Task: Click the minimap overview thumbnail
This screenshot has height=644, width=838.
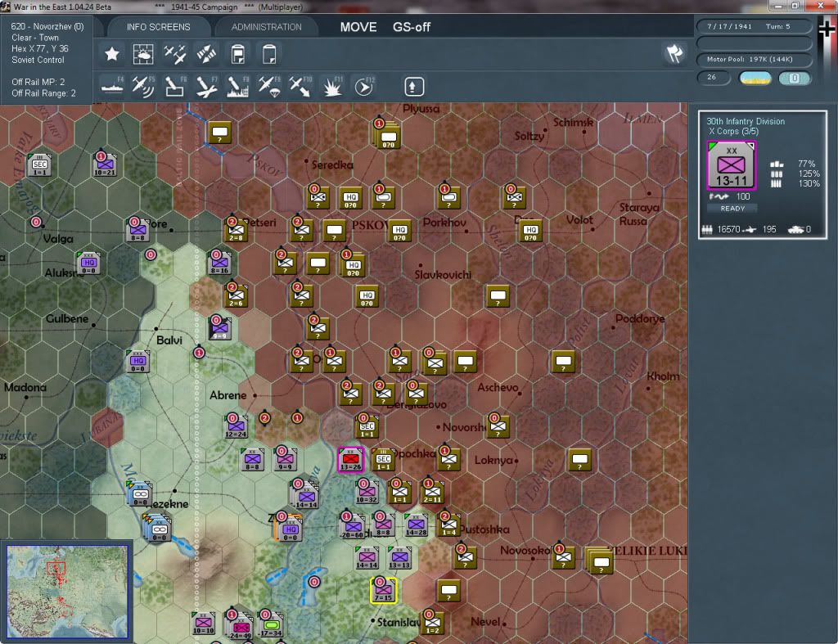Action: 67,591
